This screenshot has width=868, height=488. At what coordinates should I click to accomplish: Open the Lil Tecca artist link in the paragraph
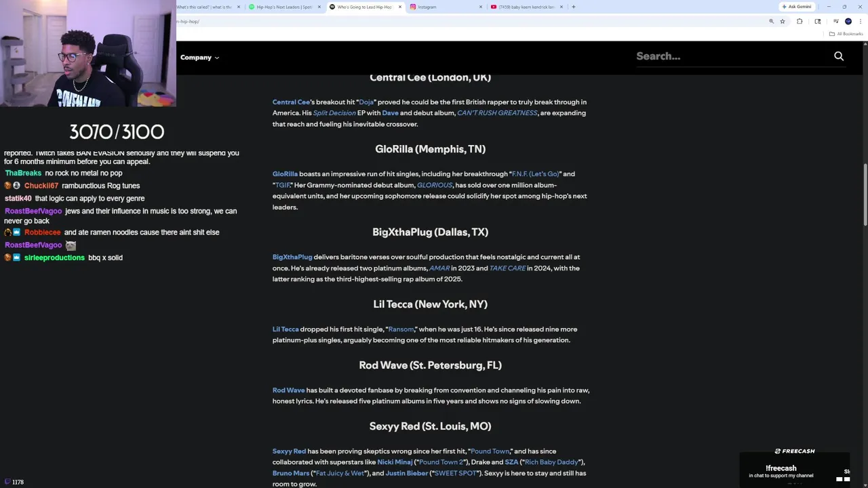pos(285,329)
